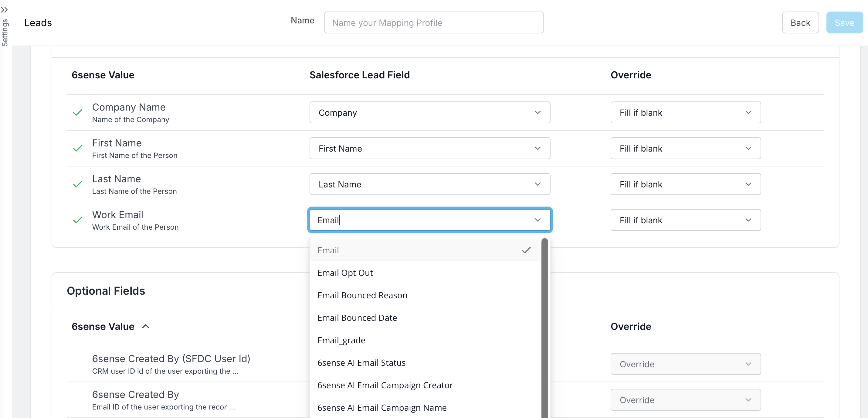Open Override dropdown for Work Email row
The width and height of the screenshot is (868, 418).
click(685, 220)
